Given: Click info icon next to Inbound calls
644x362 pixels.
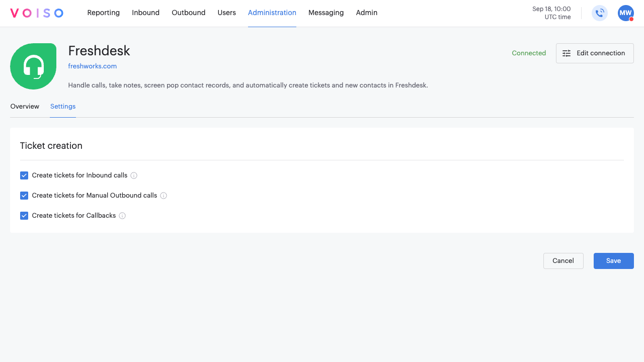Looking at the screenshot, I should (x=134, y=175).
